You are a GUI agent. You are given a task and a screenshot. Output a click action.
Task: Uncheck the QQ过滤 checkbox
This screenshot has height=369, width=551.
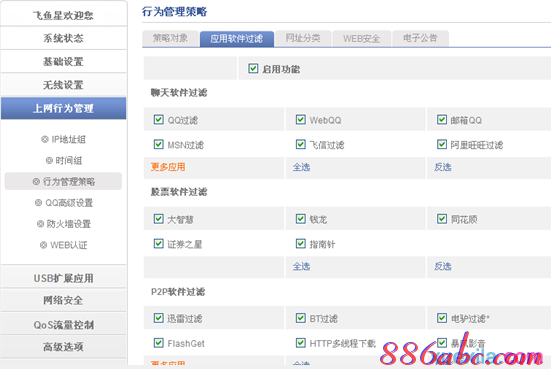(x=158, y=119)
